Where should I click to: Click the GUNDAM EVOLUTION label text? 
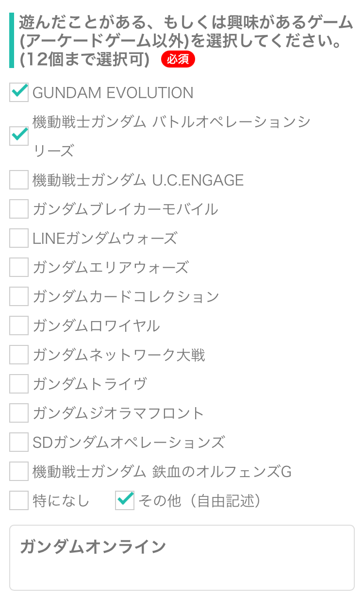(113, 93)
